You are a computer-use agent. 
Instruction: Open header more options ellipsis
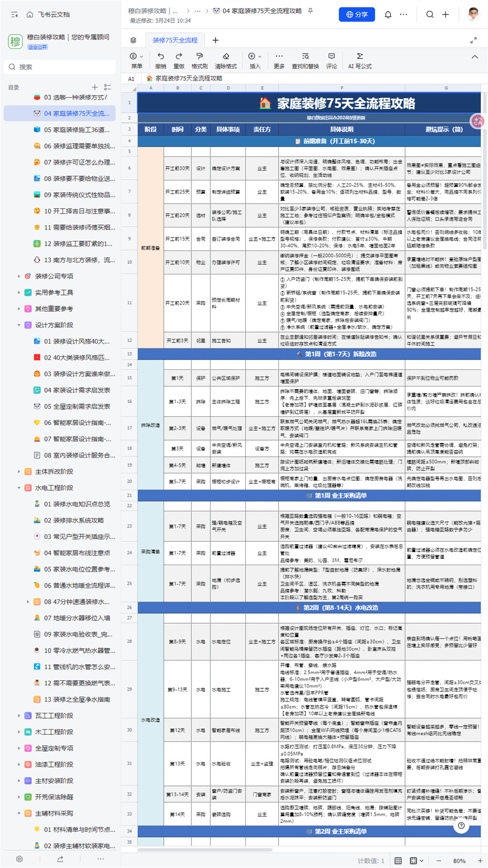click(404, 15)
